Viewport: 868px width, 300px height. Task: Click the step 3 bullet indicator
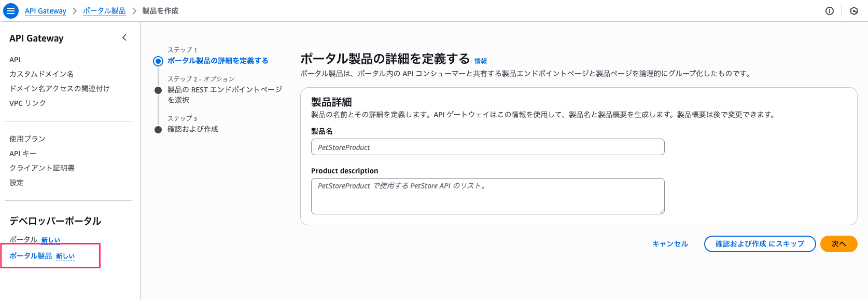pyautogui.click(x=158, y=130)
